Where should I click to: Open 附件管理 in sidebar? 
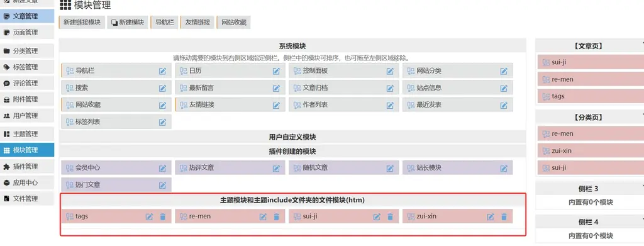pyautogui.click(x=27, y=99)
